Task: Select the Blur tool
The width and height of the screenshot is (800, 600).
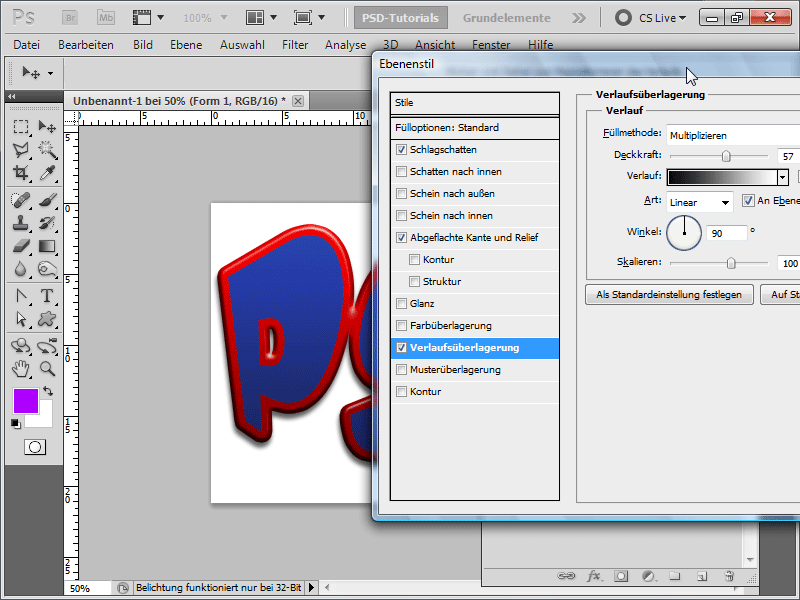Action: coord(21,269)
